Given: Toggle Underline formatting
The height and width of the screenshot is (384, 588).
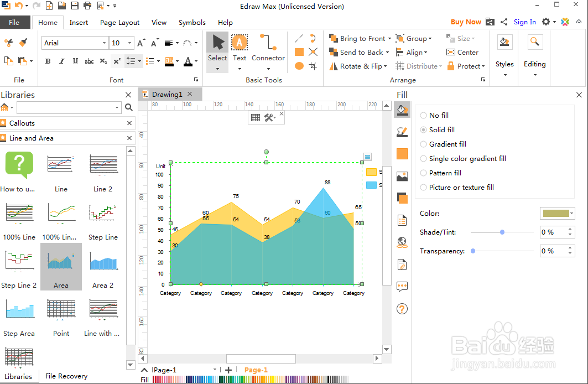Looking at the screenshot, I should click(75, 61).
